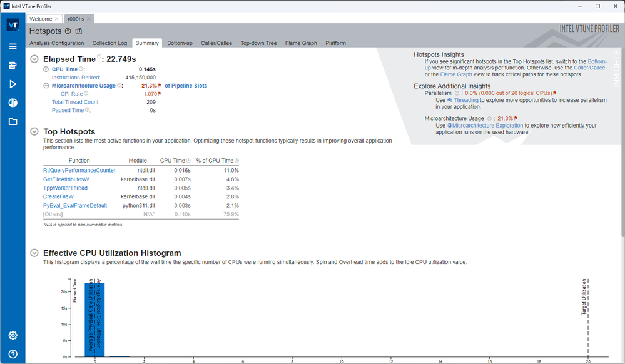Screen dimensions: 625x364
Task: Open the GetFileAttributesW function link
Action: pyautogui.click(x=66, y=179)
